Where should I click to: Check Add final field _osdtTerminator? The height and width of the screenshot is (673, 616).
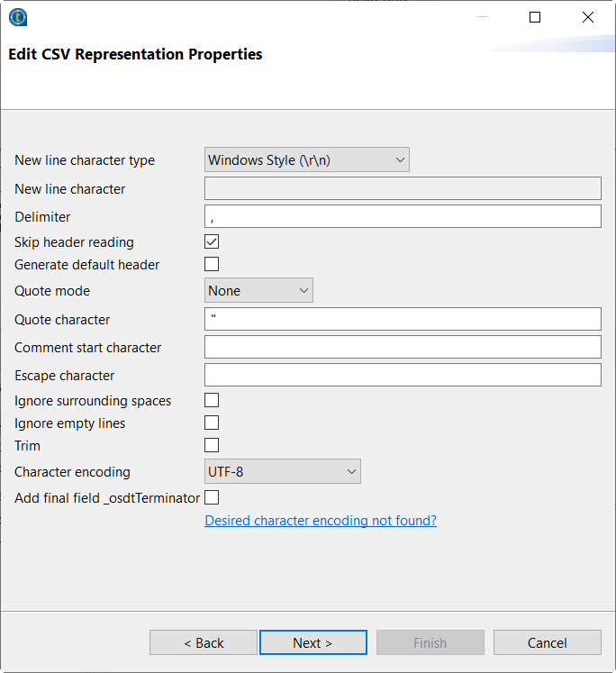tap(212, 497)
